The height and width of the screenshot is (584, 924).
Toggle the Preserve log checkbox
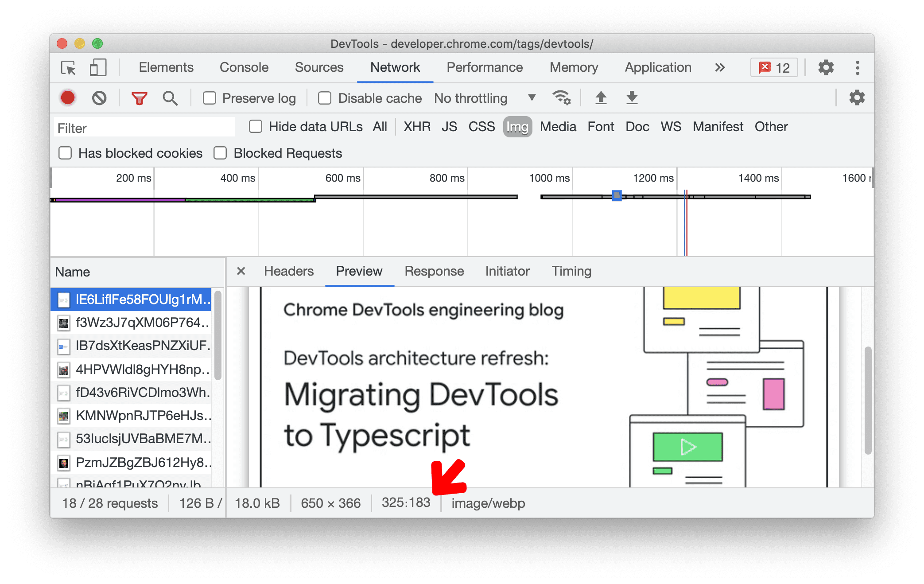209,100
